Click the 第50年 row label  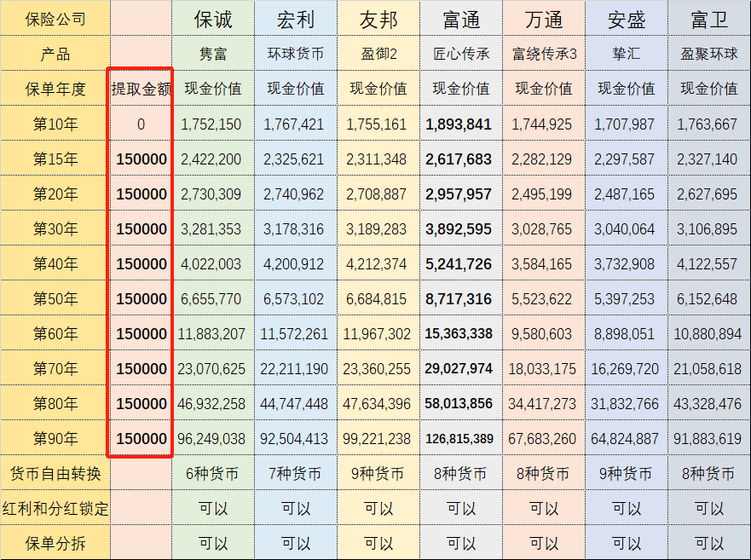55,298
